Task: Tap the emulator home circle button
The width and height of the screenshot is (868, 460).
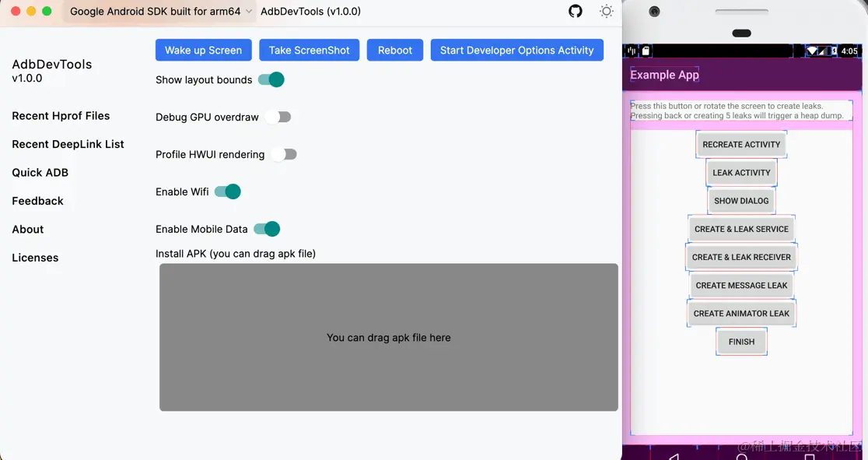Action: tap(742, 457)
